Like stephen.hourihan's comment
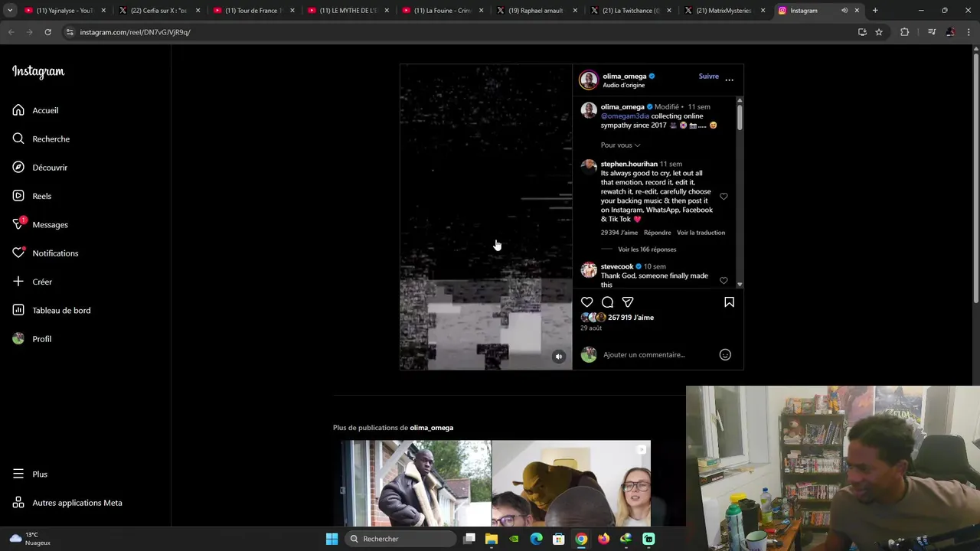The width and height of the screenshot is (980, 551). (724, 197)
